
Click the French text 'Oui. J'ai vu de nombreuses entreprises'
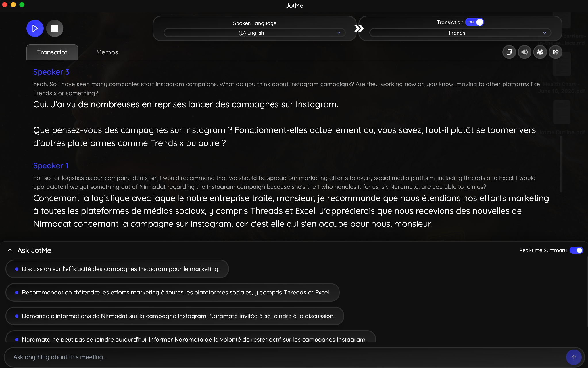coord(186,104)
